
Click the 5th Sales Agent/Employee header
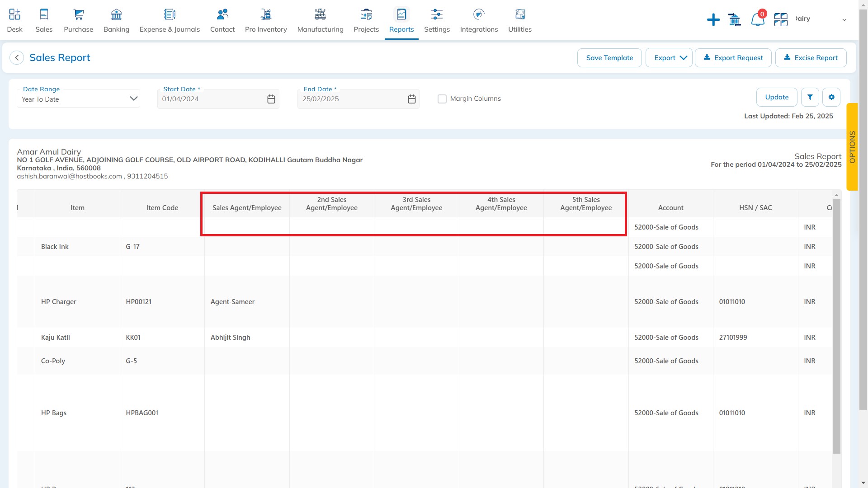click(x=586, y=204)
